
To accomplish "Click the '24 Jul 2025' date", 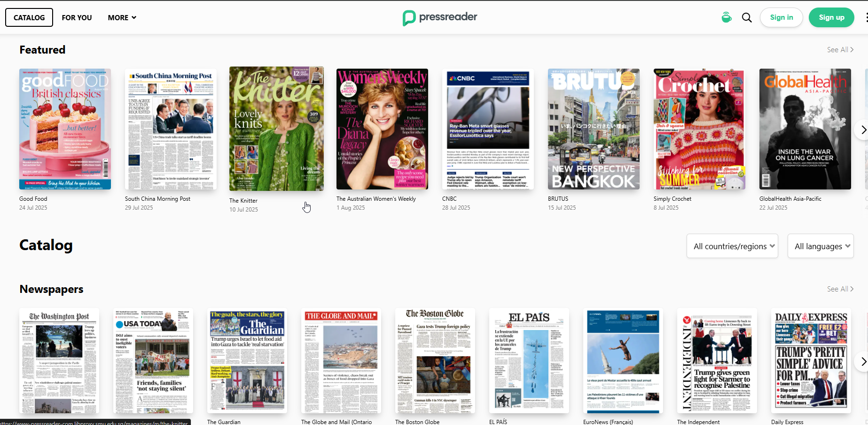I will (x=33, y=208).
